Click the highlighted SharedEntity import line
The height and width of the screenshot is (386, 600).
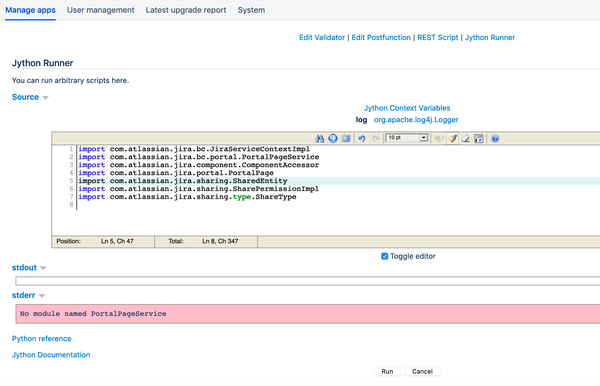183,181
